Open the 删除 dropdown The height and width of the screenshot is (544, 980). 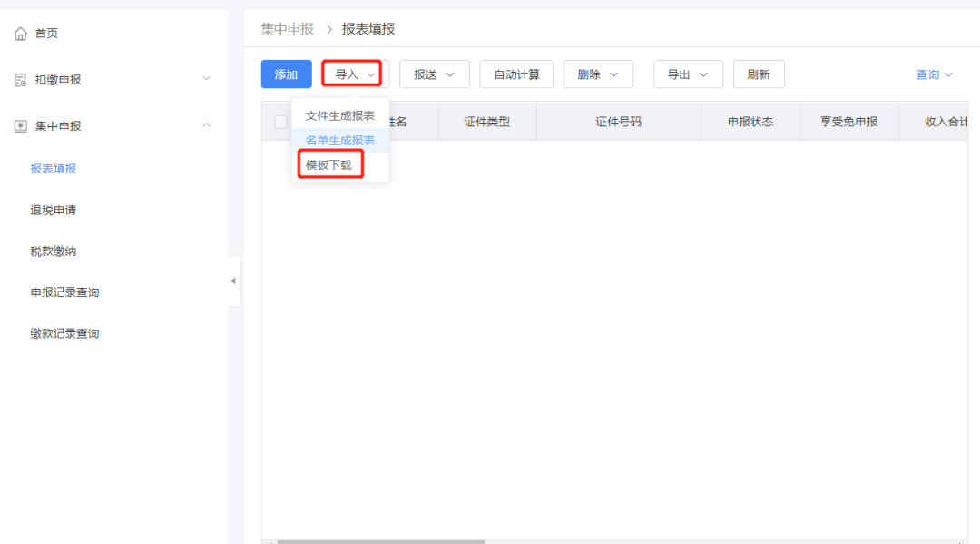coord(598,74)
